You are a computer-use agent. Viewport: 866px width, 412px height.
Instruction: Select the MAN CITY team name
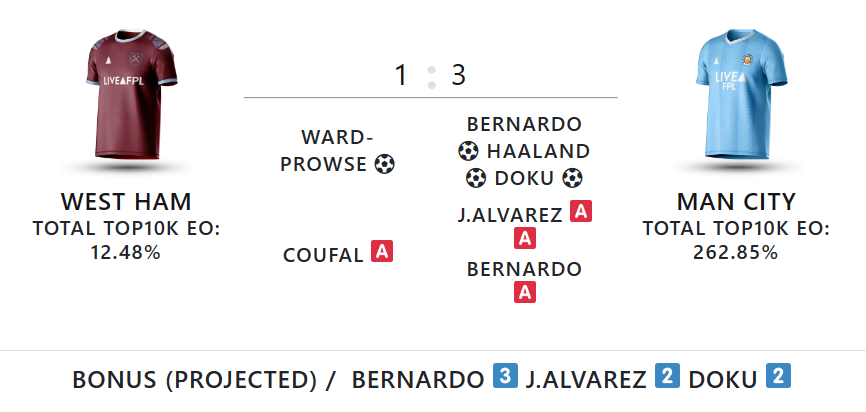(x=736, y=202)
